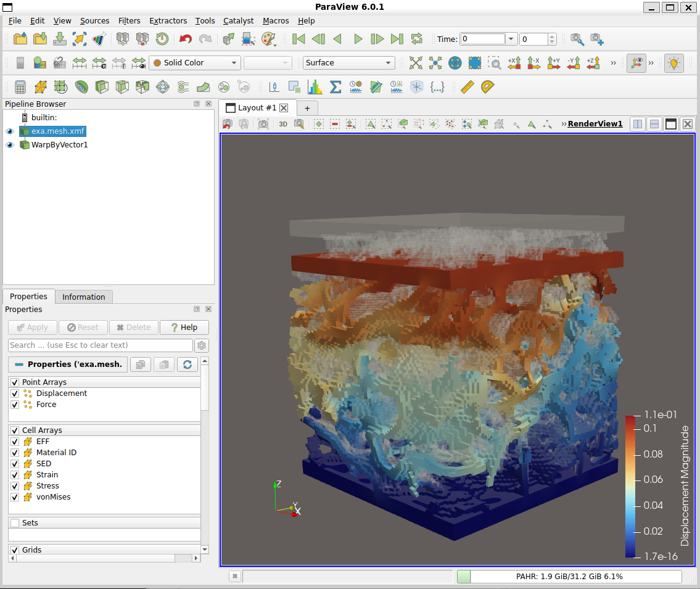Click the Undo arrow icon

pyautogui.click(x=185, y=39)
